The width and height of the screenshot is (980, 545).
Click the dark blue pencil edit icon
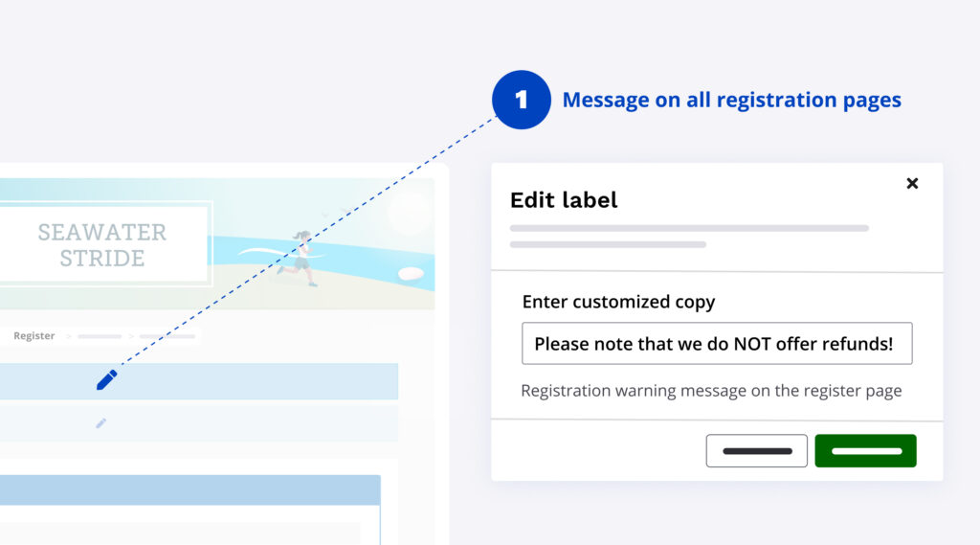(106, 380)
